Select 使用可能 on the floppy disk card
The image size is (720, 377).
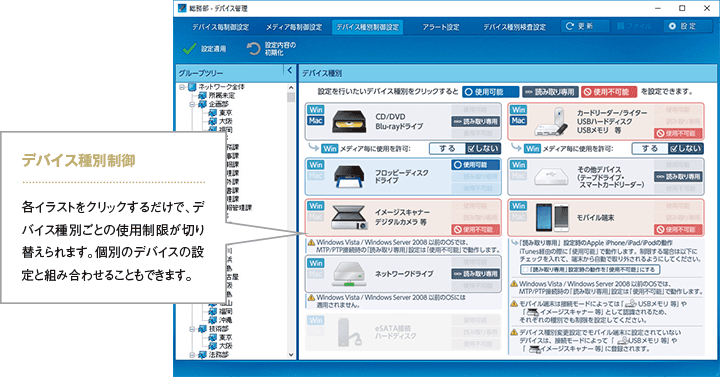tap(476, 164)
